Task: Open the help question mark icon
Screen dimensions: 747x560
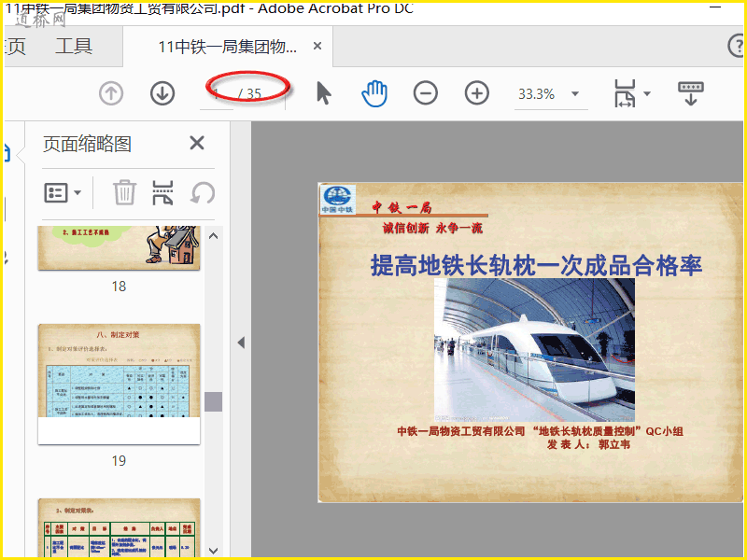Action: tap(737, 46)
